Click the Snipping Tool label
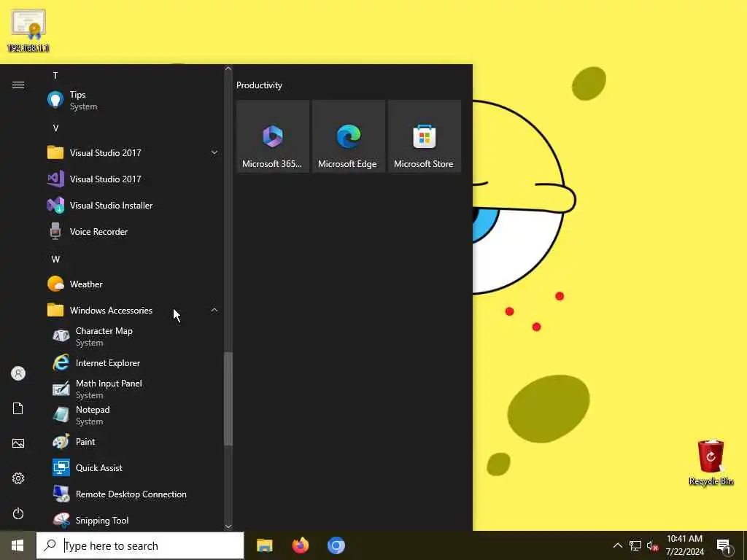 coord(102,520)
